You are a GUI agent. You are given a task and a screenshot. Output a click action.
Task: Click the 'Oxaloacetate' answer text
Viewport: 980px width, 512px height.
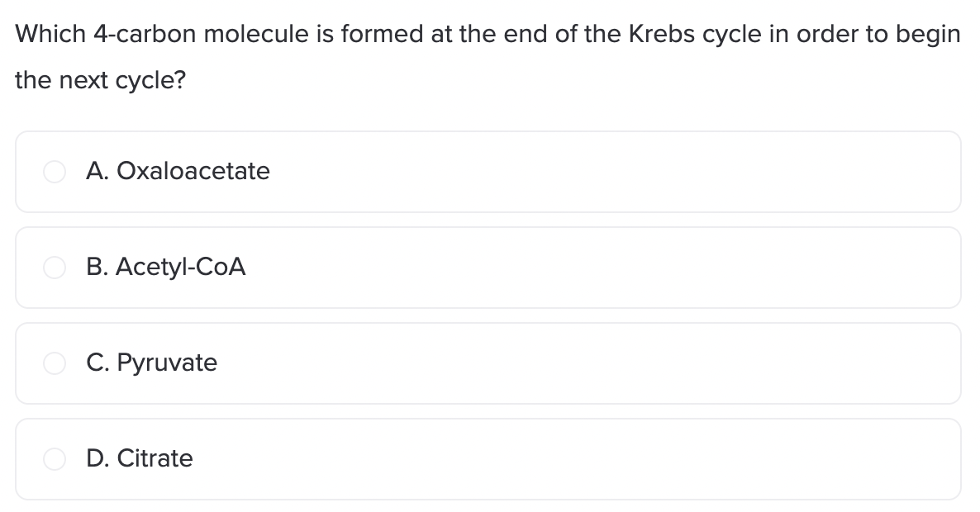pyautogui.click(x=193, y=170)
